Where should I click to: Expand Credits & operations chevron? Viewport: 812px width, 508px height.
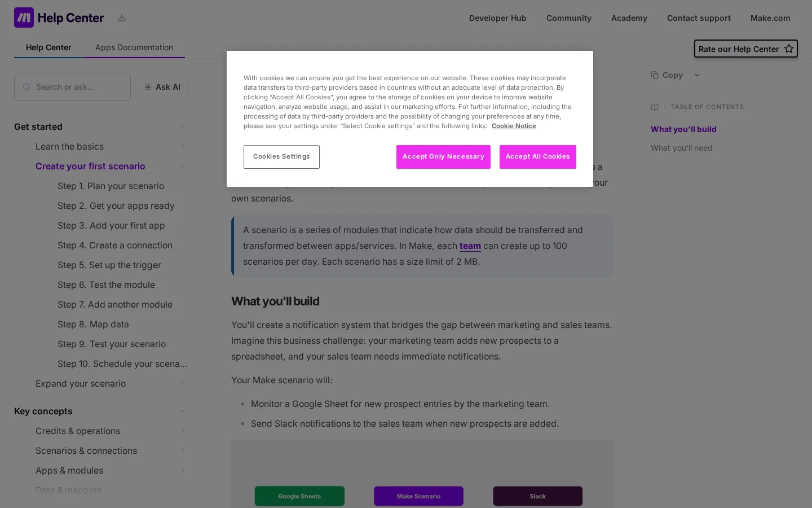click(x=183, y=431)
